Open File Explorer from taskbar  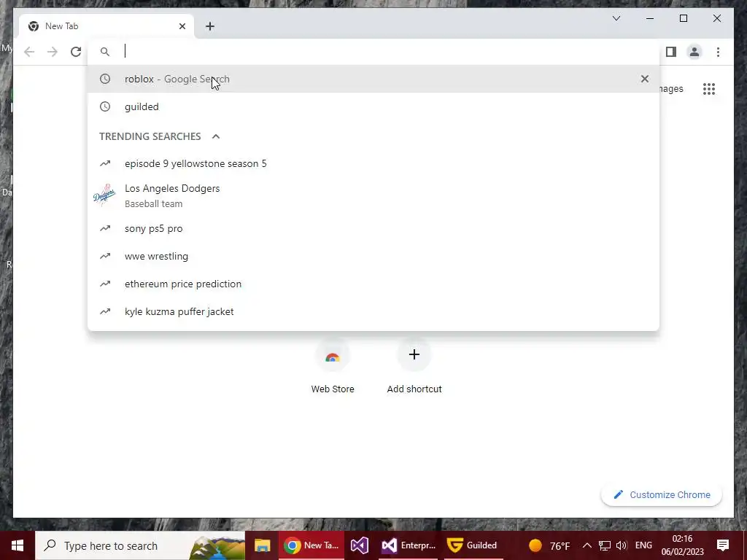[262, 545]
